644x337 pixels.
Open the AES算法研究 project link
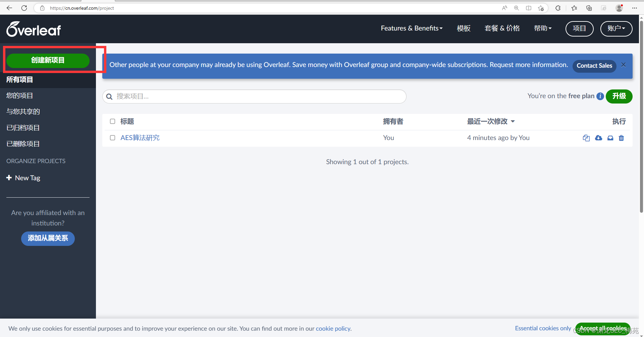point(140,138)
